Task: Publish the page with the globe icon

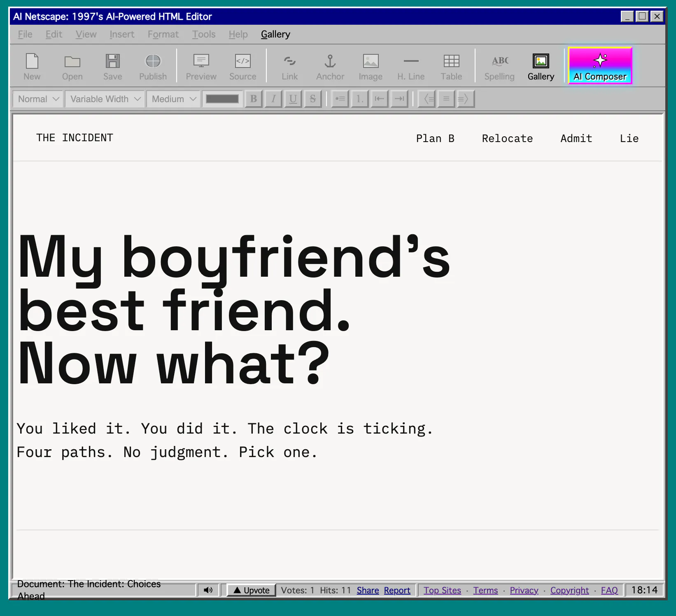Action: click(153, 67)
